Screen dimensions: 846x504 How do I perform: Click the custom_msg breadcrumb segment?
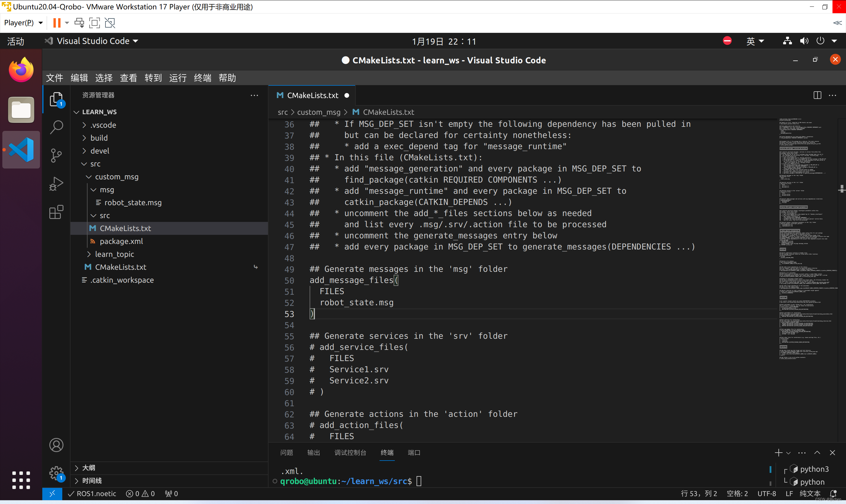point(319,112)
